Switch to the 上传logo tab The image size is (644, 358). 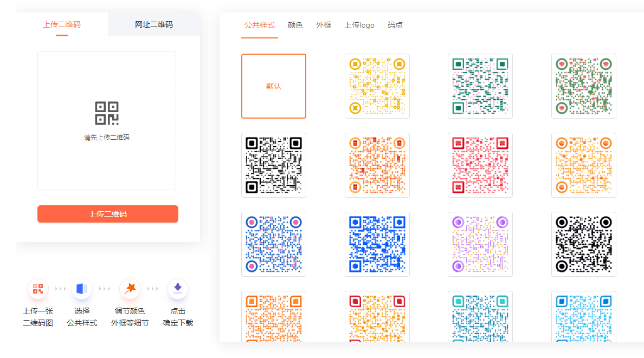(359, 25)
